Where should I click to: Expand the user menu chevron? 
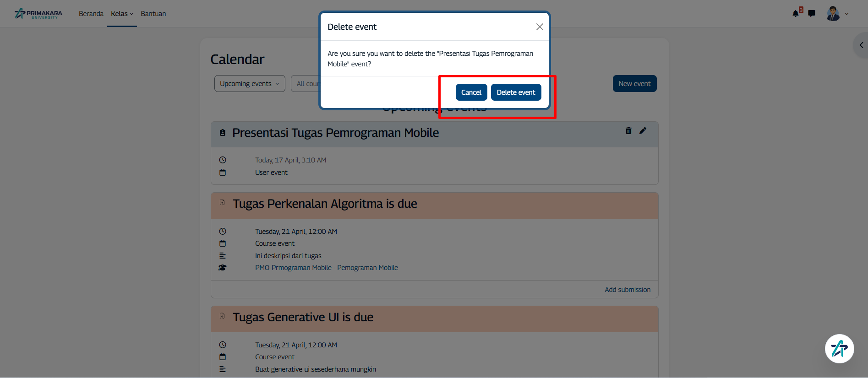pos(847,14)
